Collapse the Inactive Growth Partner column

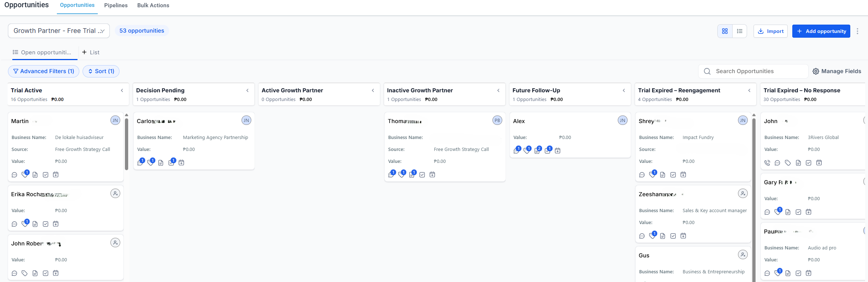[499, 91]
